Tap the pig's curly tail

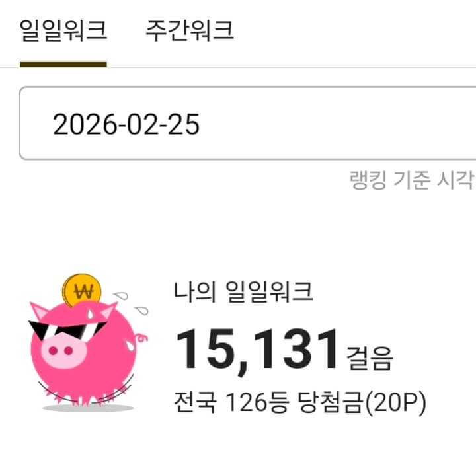pyautogui.click(x=141, y=338)
